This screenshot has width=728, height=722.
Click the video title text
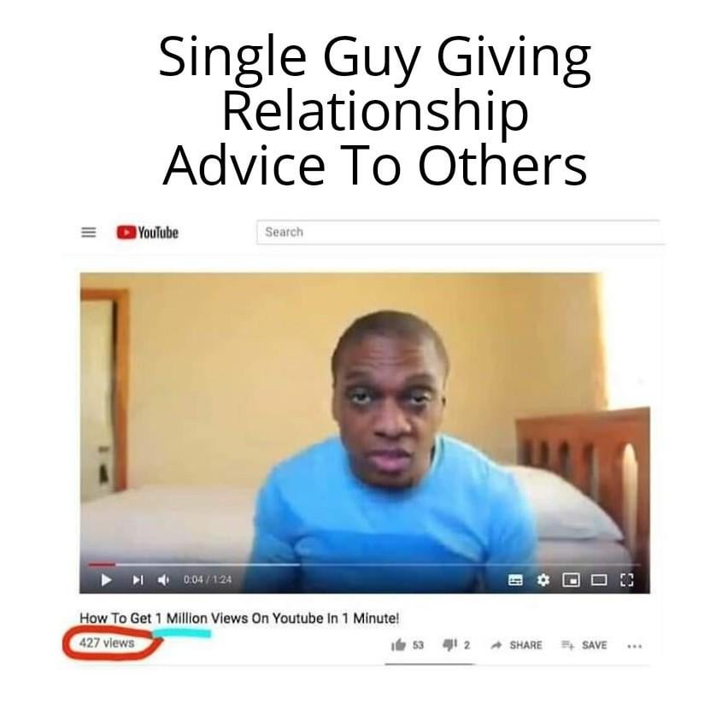coord(239,619)
